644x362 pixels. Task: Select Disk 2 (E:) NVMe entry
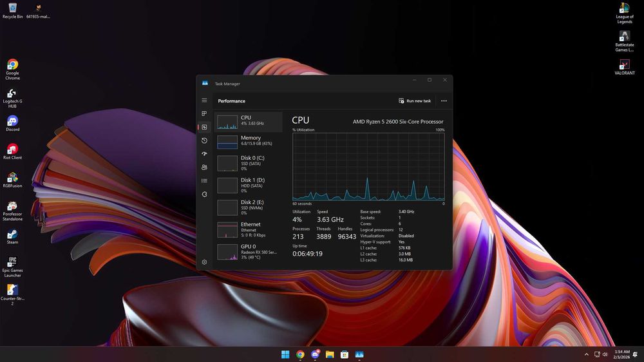(249, 207)
